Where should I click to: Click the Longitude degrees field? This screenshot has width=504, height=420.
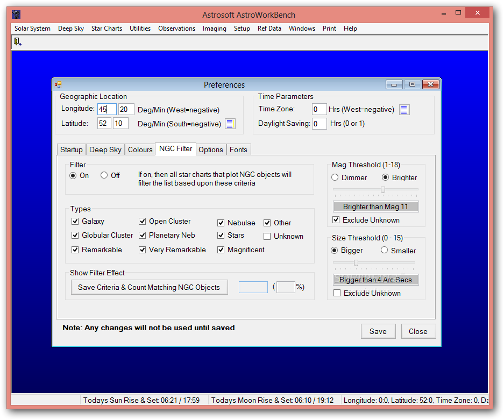pos(107,109)
